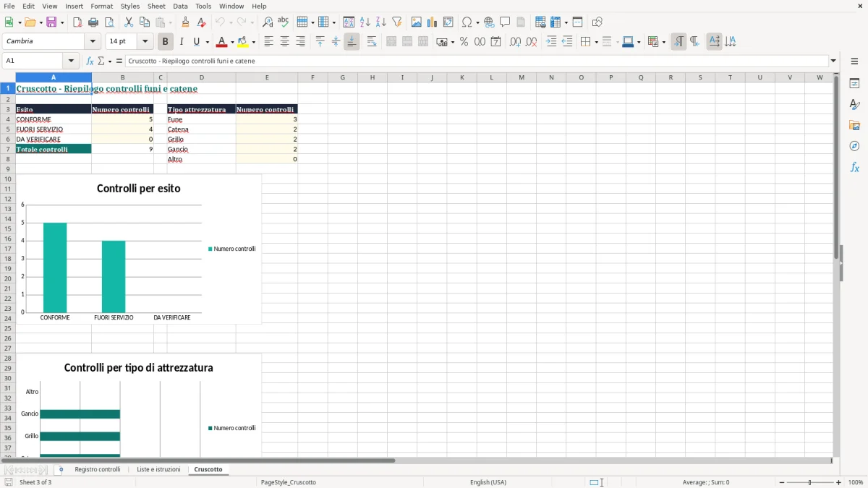Click the Export as PDF icon
The width and height of the screenshot is (868, 488).
click(77, 22)
